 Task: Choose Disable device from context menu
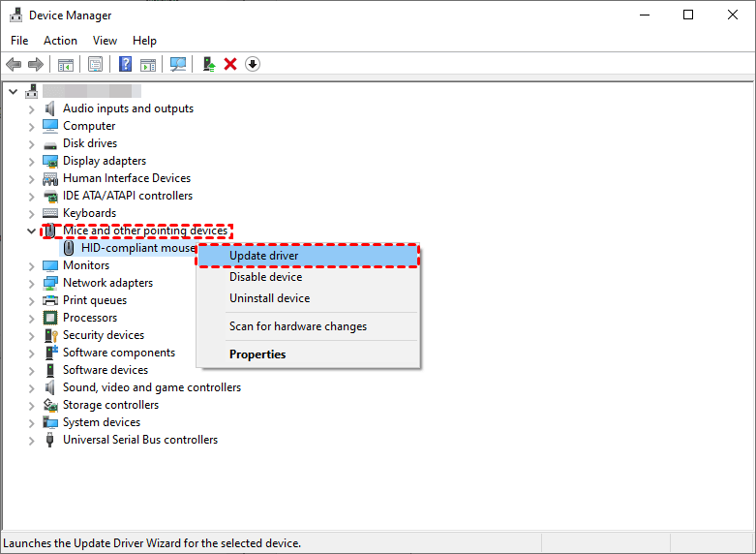point(308,277)
